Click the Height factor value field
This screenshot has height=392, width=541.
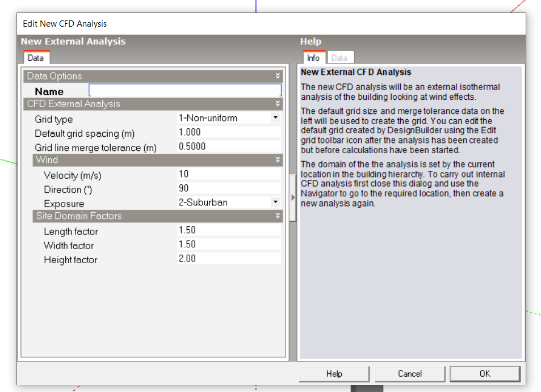pos(229,259)
